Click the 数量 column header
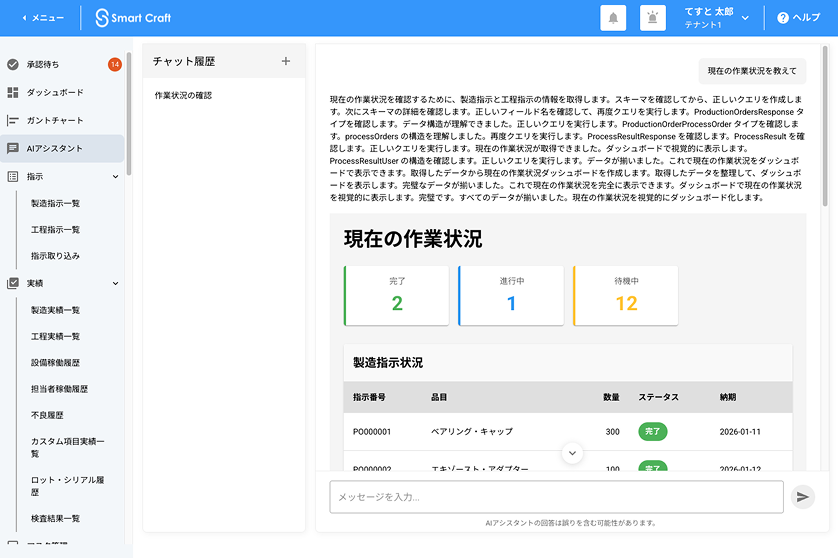The width and height of the screenshot is (838, 558). pos(611,397)
